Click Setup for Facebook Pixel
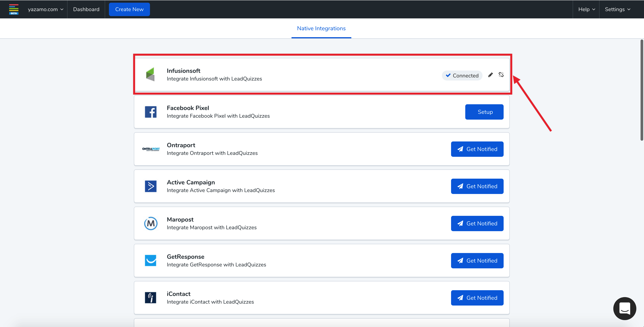 coord(484,112)
